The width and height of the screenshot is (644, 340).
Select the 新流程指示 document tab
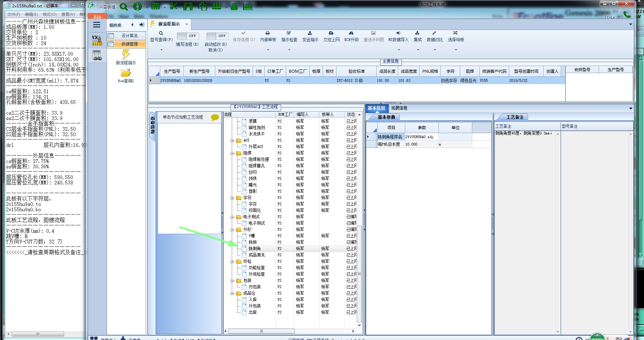(x=169, y=24)
